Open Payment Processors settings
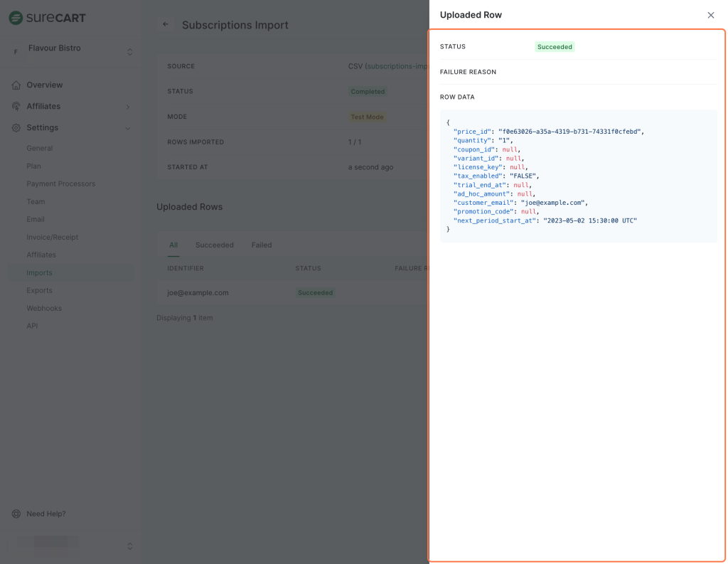The image size is (728, 564). [x=60, y=183]
